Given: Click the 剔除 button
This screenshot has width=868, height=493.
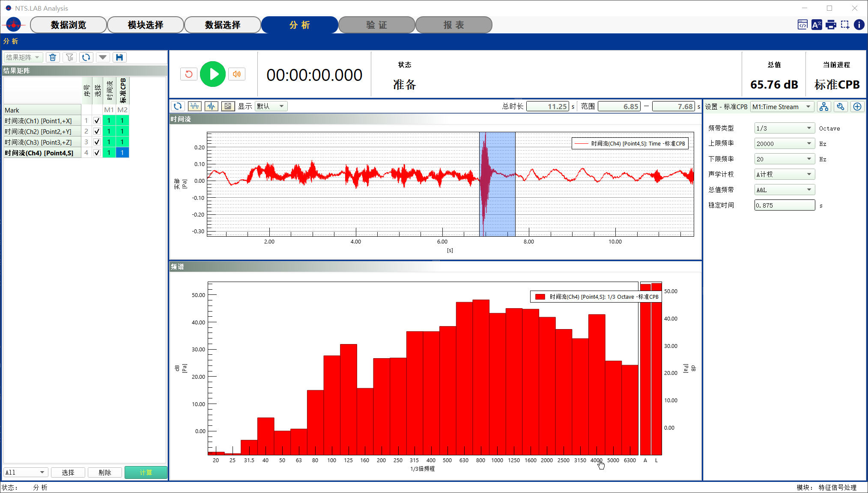Looking at the screenshot, I should click(105, 472).
